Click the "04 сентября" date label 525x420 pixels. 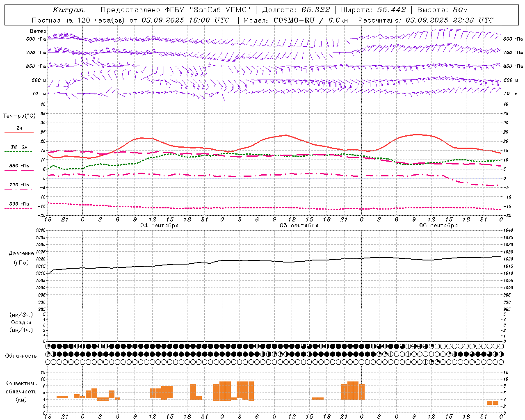(159, 226)
